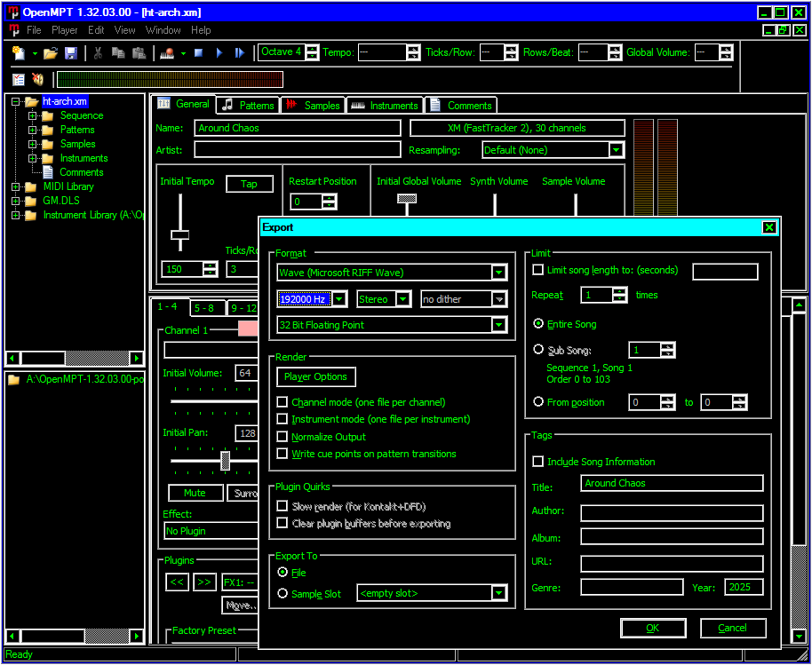Click the Instruments folder icon in the tree
The image size is (812, 665).
click(x=48, y=158)
